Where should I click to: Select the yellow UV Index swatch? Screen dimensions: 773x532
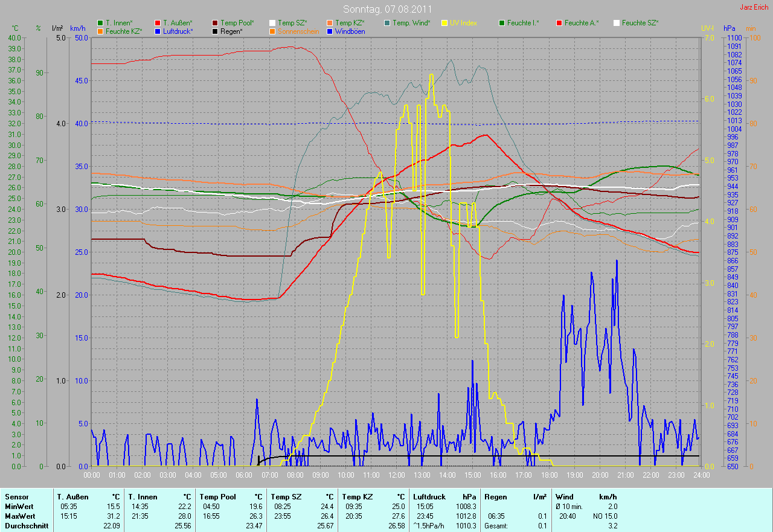click(x=444, y=23)
